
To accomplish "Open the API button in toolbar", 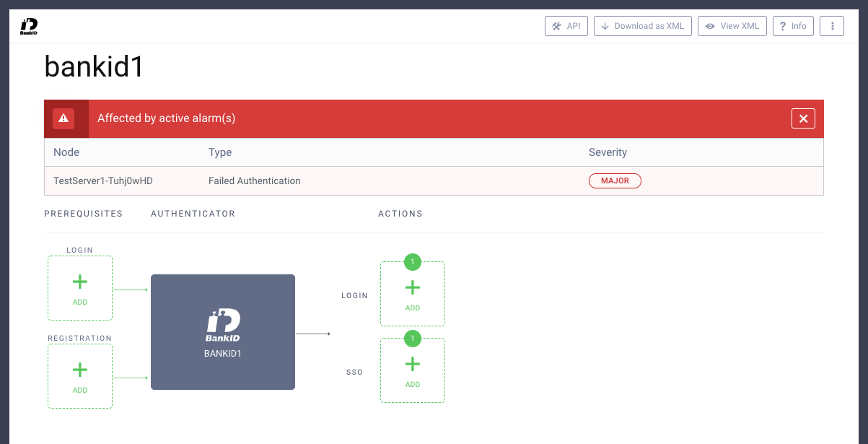I will point(566,26).
